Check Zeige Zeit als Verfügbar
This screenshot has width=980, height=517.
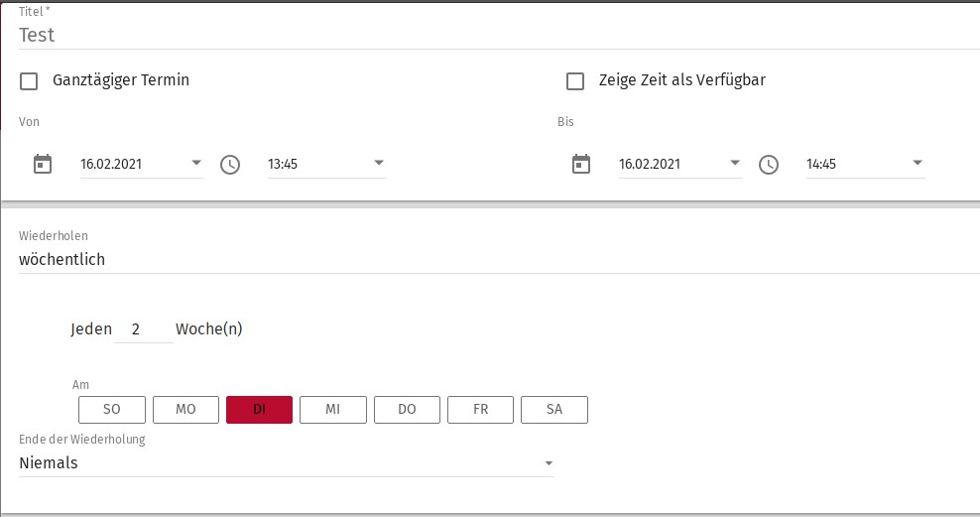pos(574,81)
